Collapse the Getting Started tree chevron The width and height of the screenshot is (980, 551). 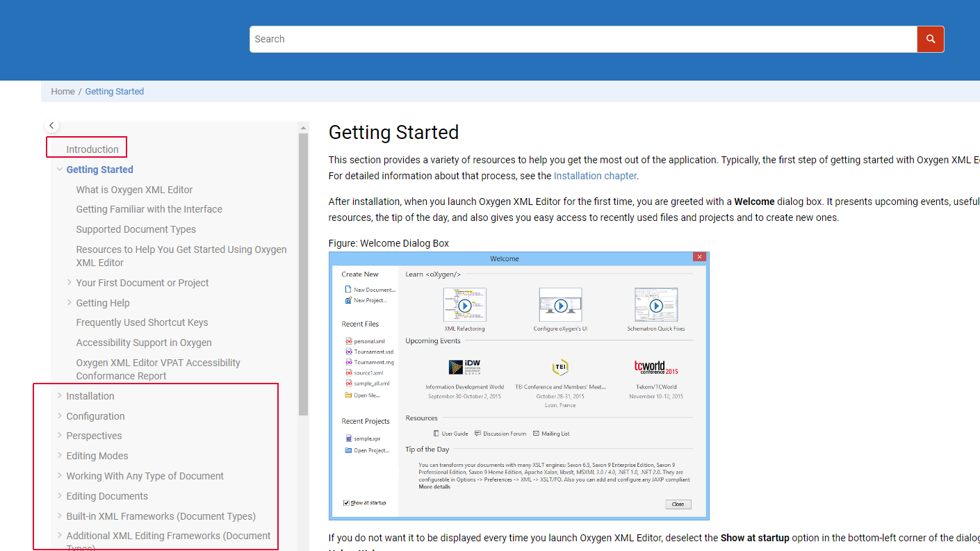[x=60, y=169]
